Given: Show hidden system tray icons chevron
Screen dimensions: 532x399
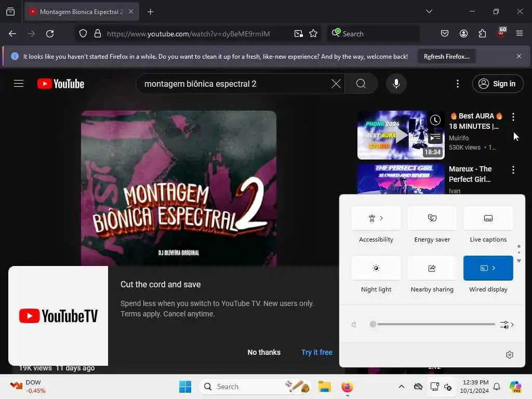Looking at the screenshot, I should pos(401,387).
